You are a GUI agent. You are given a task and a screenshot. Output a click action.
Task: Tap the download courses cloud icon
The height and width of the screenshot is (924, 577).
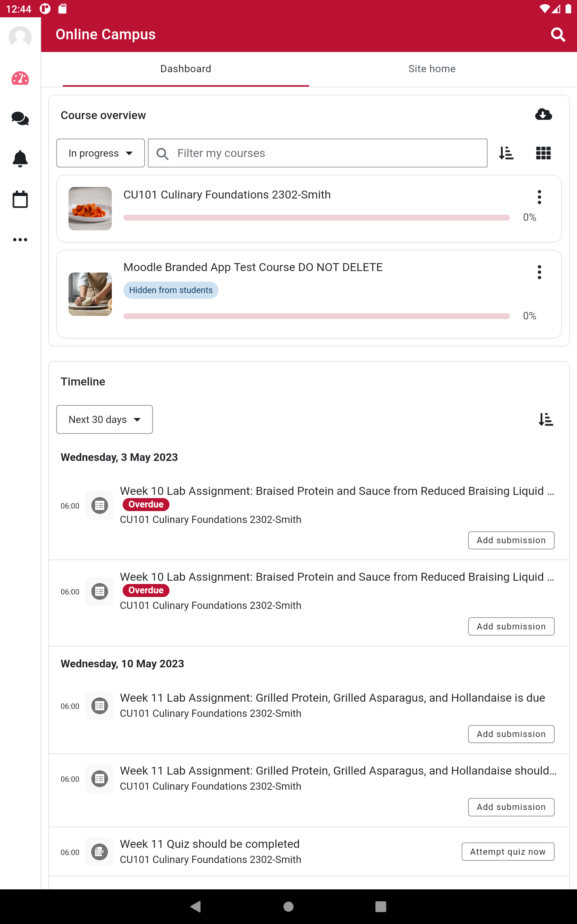pos(543,114)
